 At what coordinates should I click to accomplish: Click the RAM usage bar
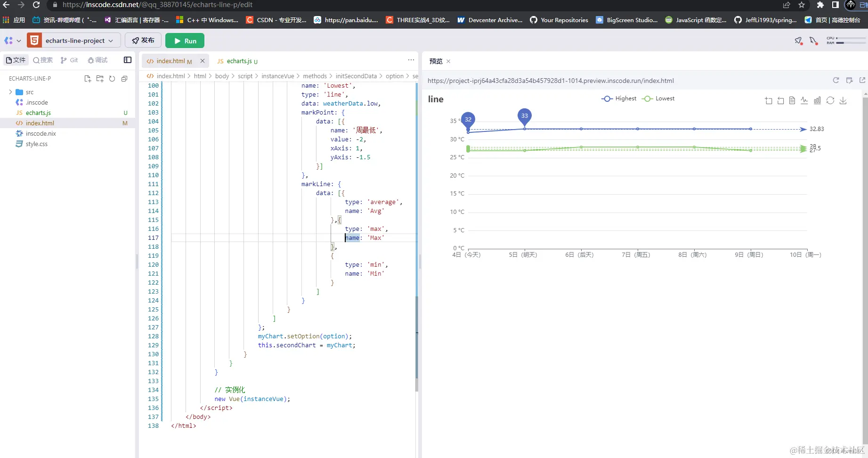pyautogui.click(x=851, y=43)
